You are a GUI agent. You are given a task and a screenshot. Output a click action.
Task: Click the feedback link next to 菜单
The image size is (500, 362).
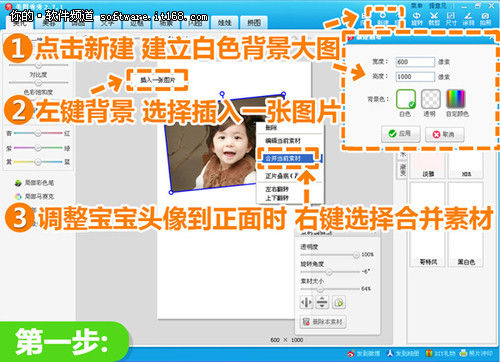click(x=437, y=5)
